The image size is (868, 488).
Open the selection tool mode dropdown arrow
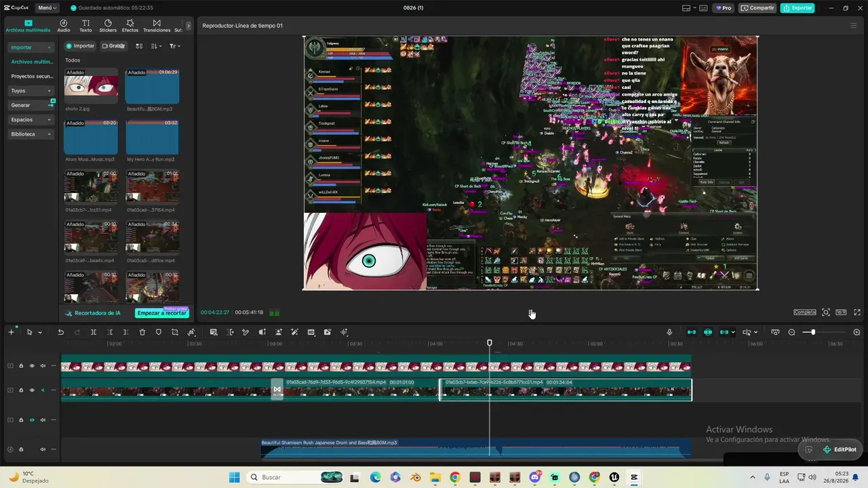[40, 332]
